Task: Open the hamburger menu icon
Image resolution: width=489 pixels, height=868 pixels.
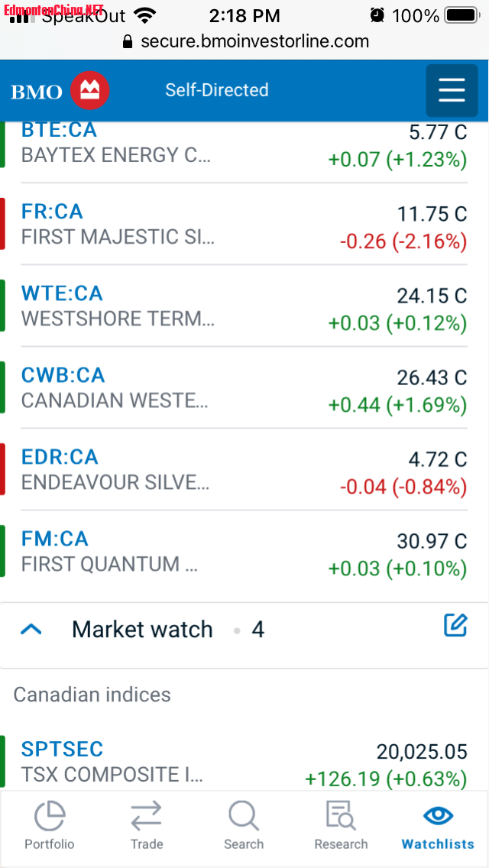Action: point(452,90)
